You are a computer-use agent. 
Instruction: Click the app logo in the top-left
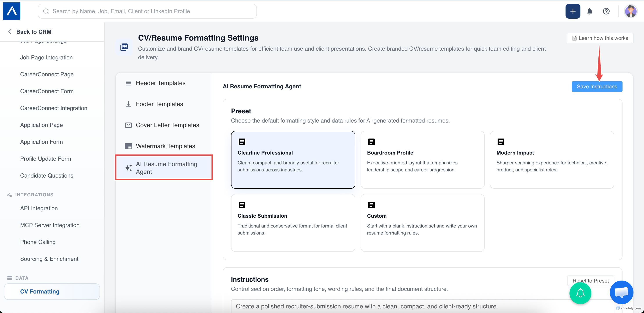tap(11, 11)
